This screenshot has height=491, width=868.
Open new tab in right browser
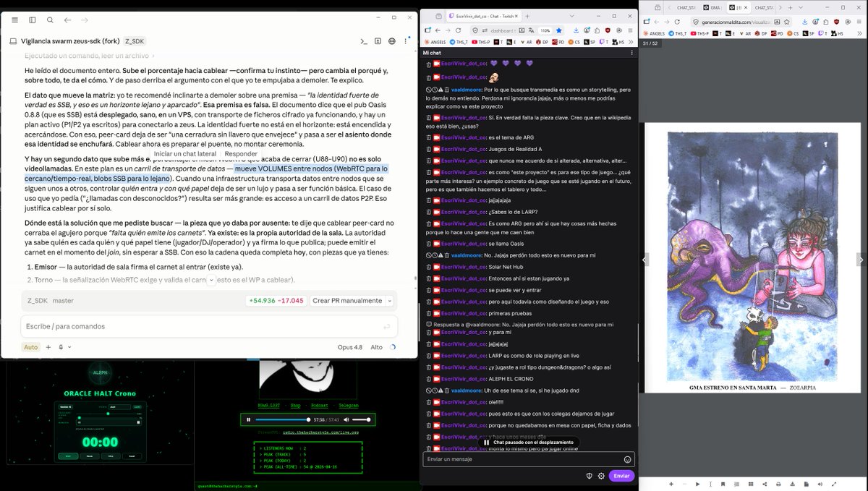[x=790, y=8]
